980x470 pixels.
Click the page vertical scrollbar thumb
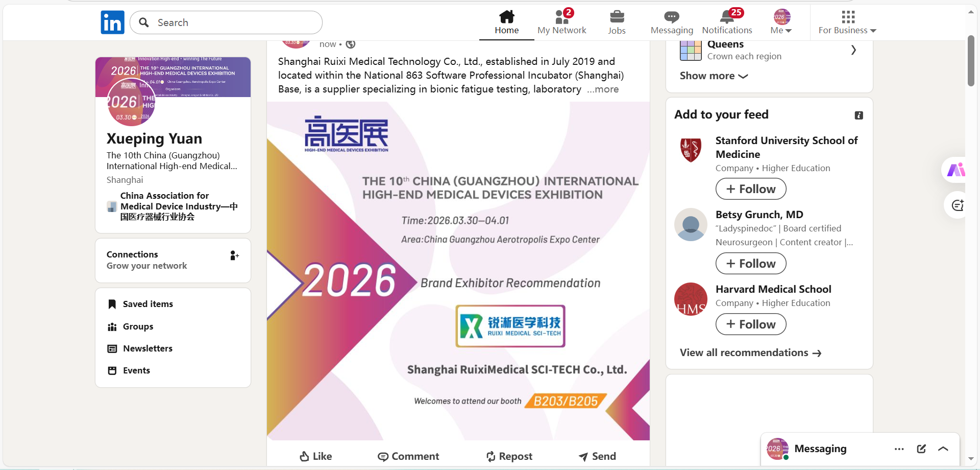[971, 60]
